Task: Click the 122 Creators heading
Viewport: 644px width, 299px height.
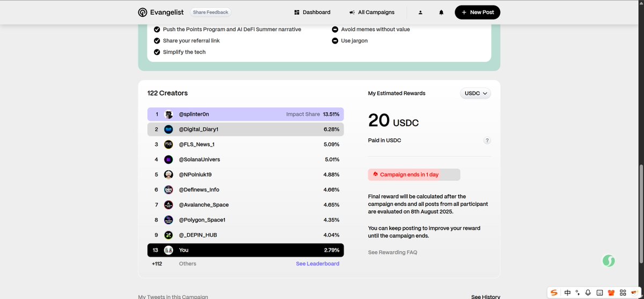Action: tap(167, 93)
